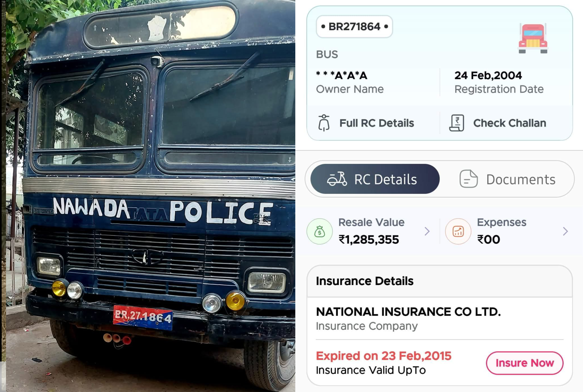Screen dimensions: 583x392
Task: Open Full RC Details
Action: coord(376,123)
